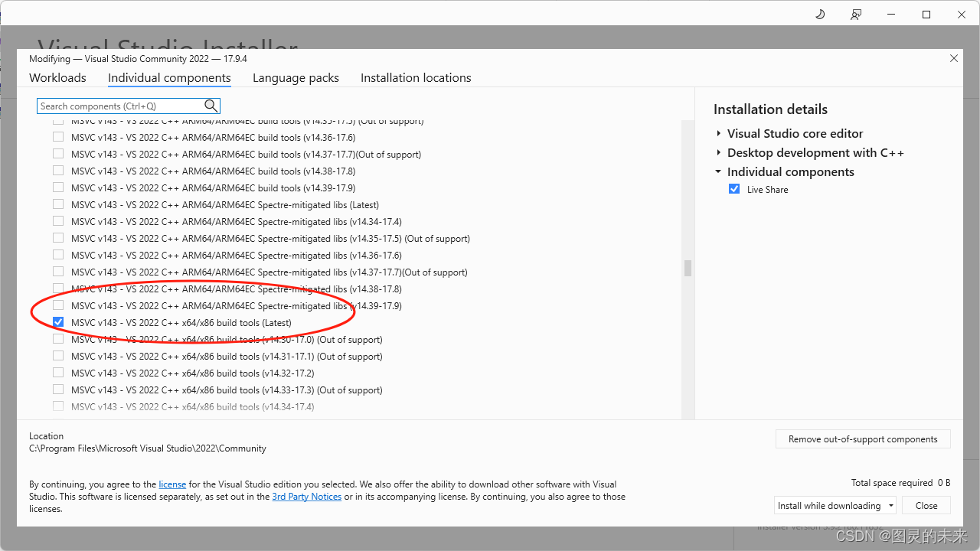Image resolution: width=980 pixels, height=551 pixels.
Task: Toggle dark mode moon icon in title bar
Action: 820,14
